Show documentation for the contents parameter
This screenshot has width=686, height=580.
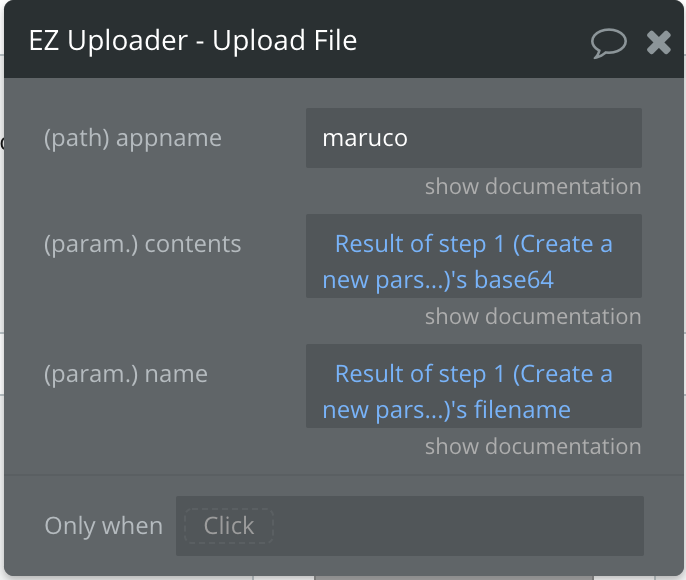coord(533,316)
